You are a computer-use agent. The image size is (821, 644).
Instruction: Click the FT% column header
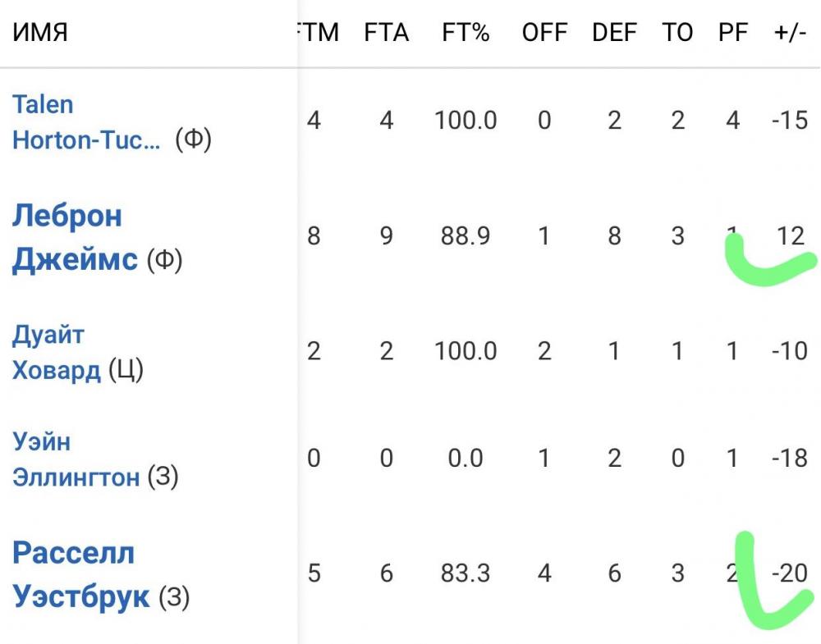466,33
